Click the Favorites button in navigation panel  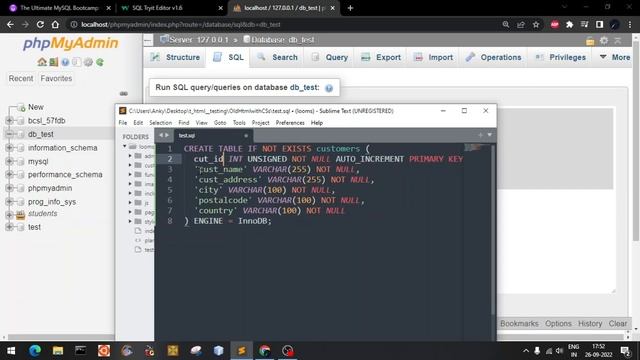click(x=56, y=78)
